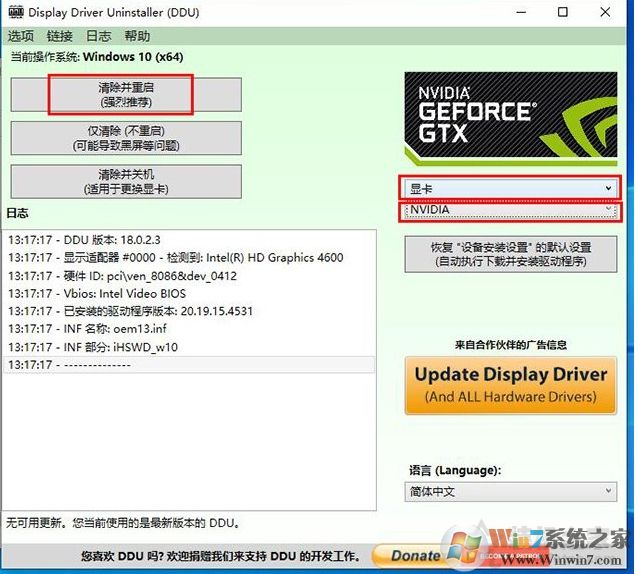
Task: Click 仅清除 (不重启) button
Action: point(126,138)
